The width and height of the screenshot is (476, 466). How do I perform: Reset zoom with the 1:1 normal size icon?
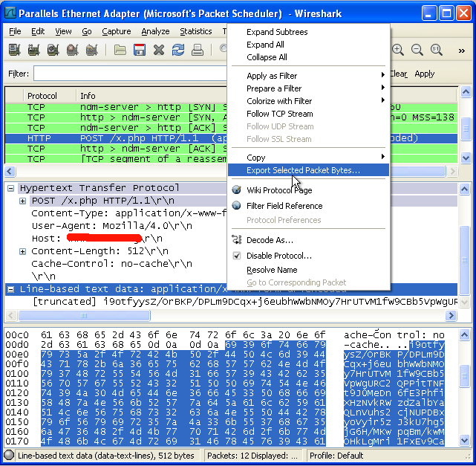[436, 50]
